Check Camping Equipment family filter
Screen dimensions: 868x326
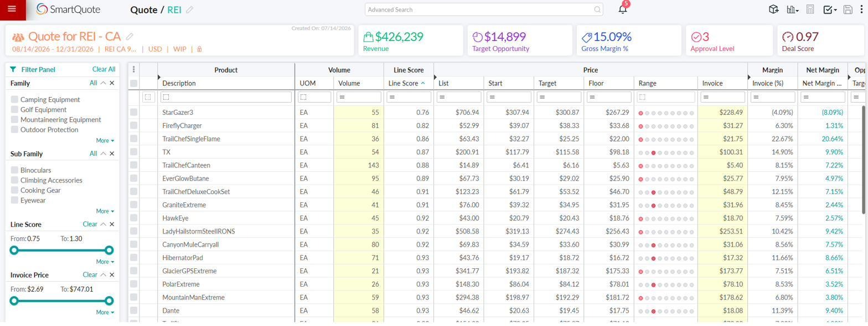point(14,99)
